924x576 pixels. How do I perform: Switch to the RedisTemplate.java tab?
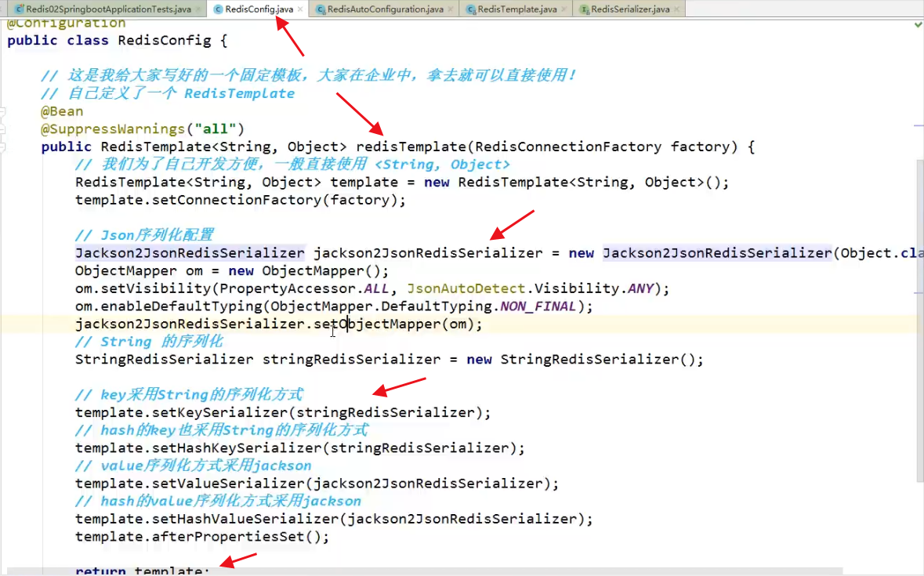point(516,9)
